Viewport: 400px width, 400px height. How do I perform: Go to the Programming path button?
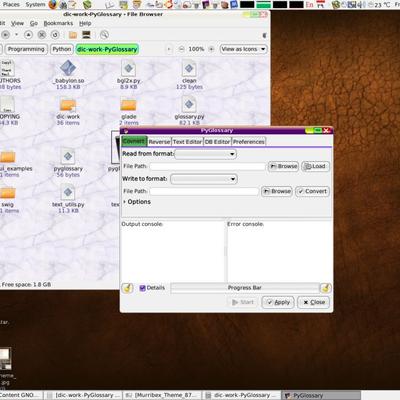click(x=26, y=49)
